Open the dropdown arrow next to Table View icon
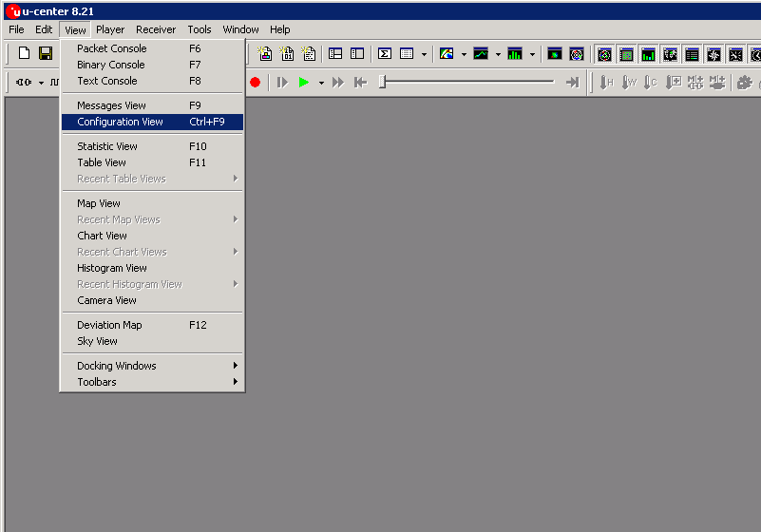 [x=424, y=54]
